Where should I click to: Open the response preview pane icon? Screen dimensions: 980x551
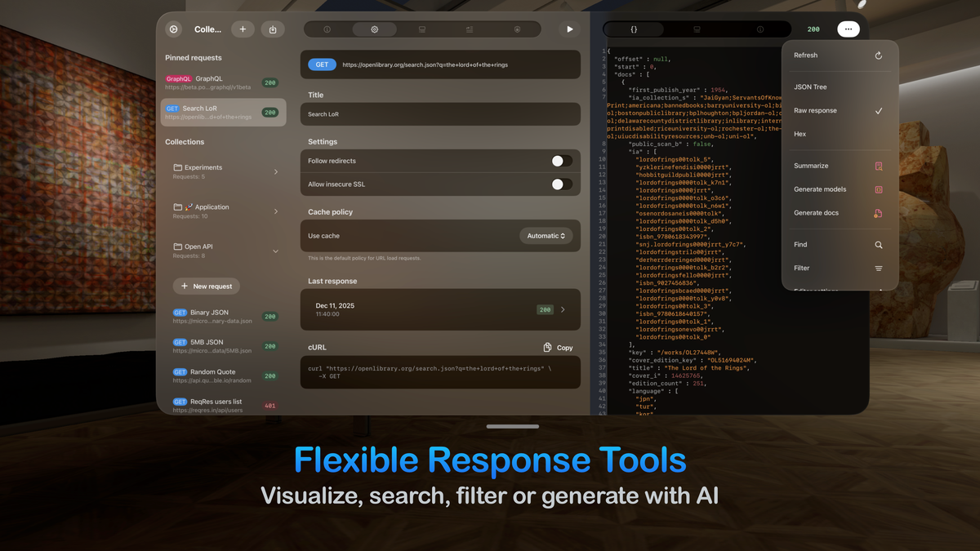(x=696, y=29)
